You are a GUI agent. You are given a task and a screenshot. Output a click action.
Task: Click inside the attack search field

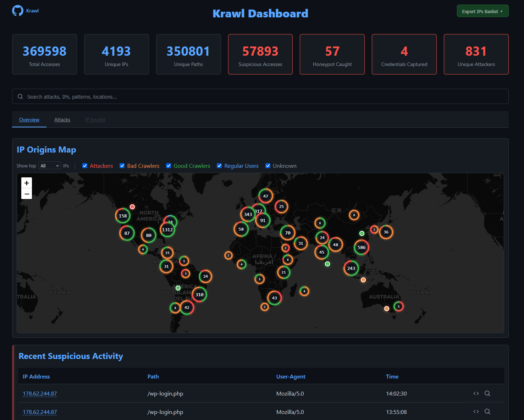coord(142,96)
